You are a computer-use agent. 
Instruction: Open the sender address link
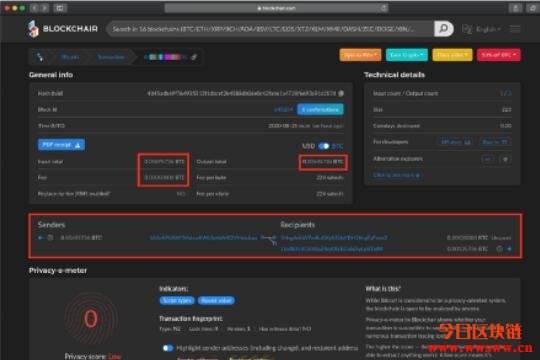point(204,238)
